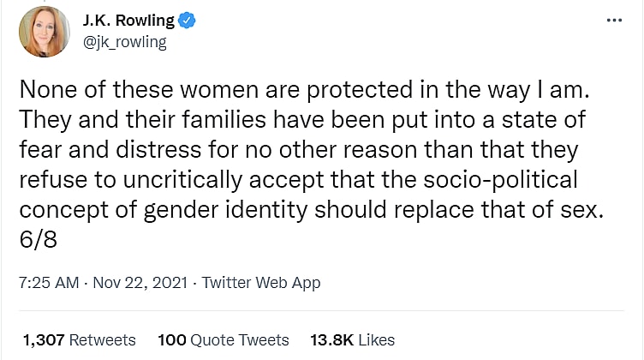The height and width of the screenshot is (360, 644).
Task: Click the 13.8K likes count number
Action: point(332,340)
